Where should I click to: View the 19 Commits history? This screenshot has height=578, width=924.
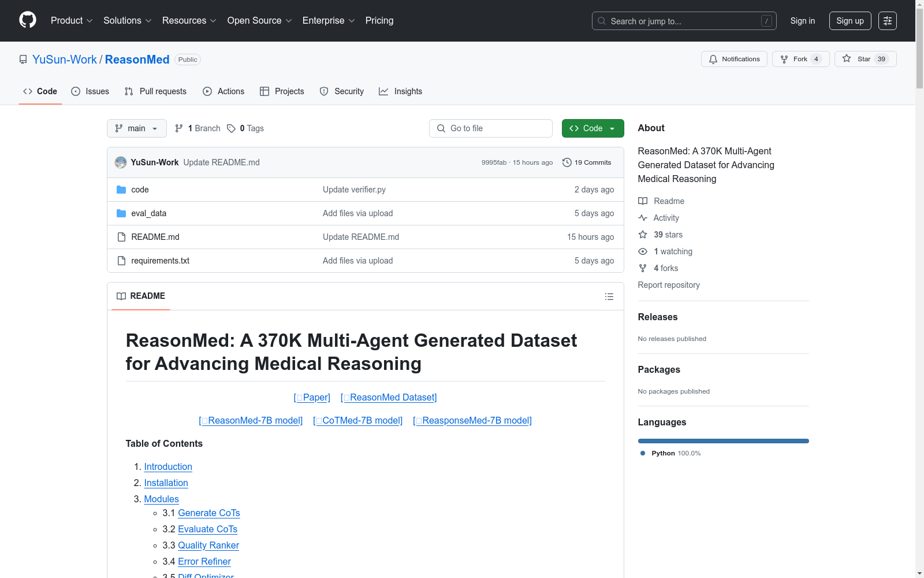587,162
